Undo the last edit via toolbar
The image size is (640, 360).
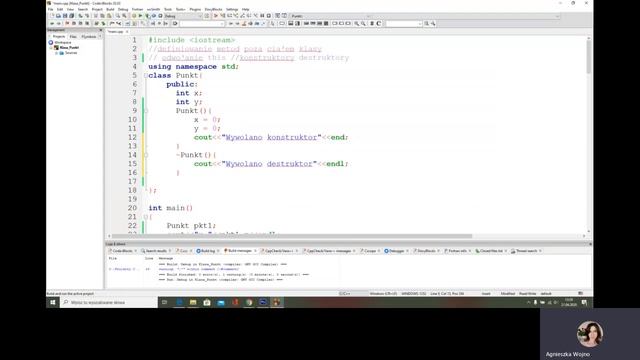[x=80, y=16]
